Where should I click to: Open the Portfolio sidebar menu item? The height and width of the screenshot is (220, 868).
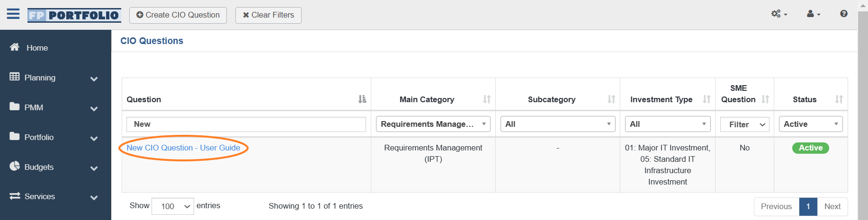[55, 137]
